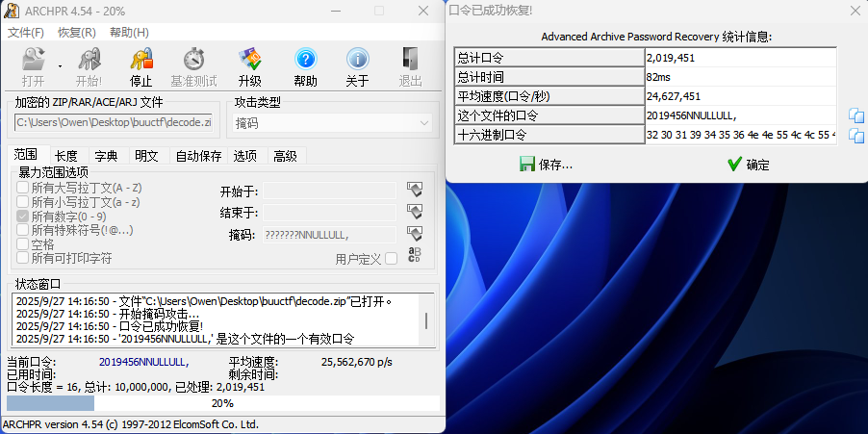Open the 帮助(H) menu

tap(129, 32)
